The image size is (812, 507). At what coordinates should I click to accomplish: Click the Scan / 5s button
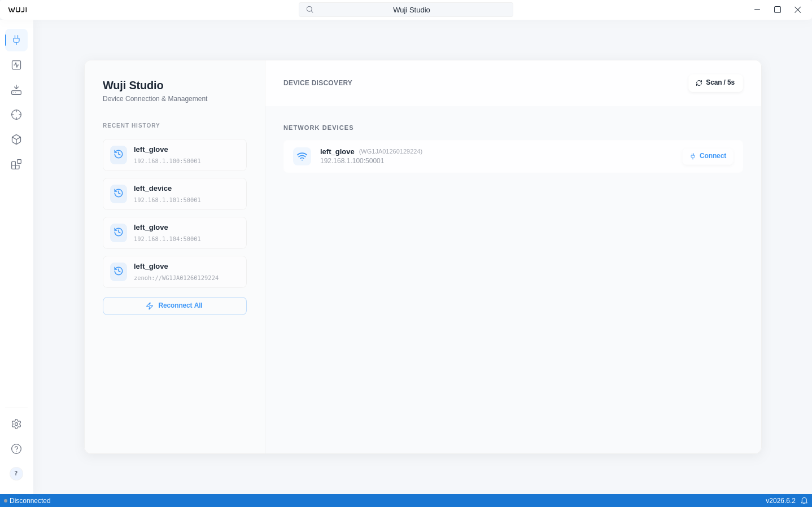(x=715, y=83)
